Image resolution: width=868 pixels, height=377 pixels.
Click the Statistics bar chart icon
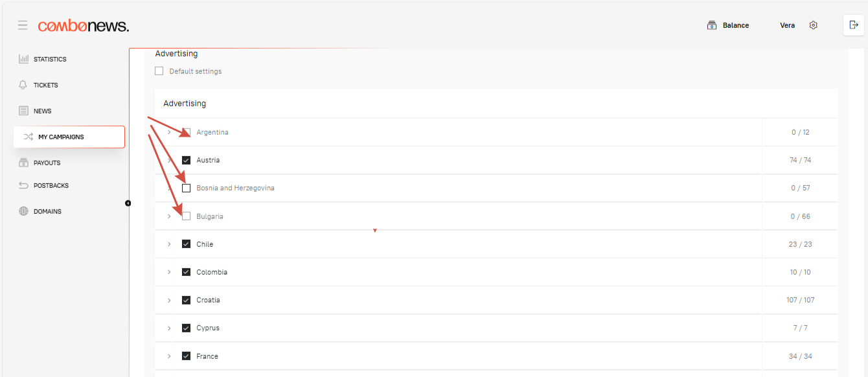click(x=23, y=59)
